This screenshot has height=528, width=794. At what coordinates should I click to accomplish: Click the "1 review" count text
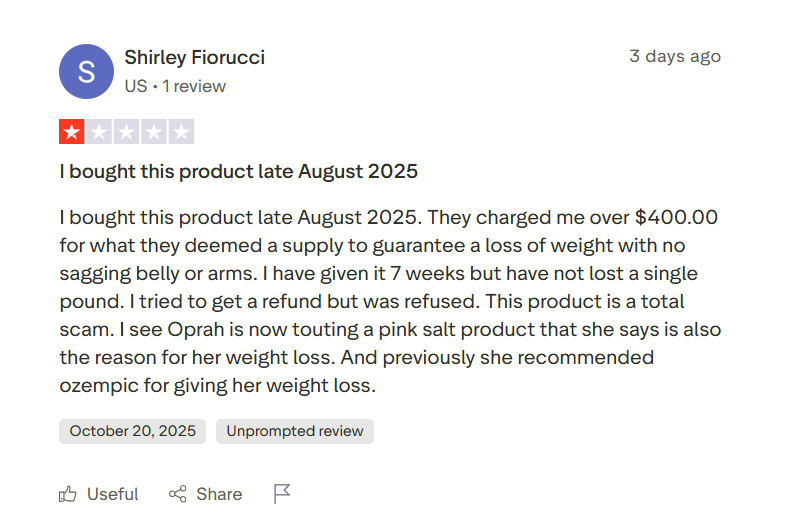click(x=194, y=86)
